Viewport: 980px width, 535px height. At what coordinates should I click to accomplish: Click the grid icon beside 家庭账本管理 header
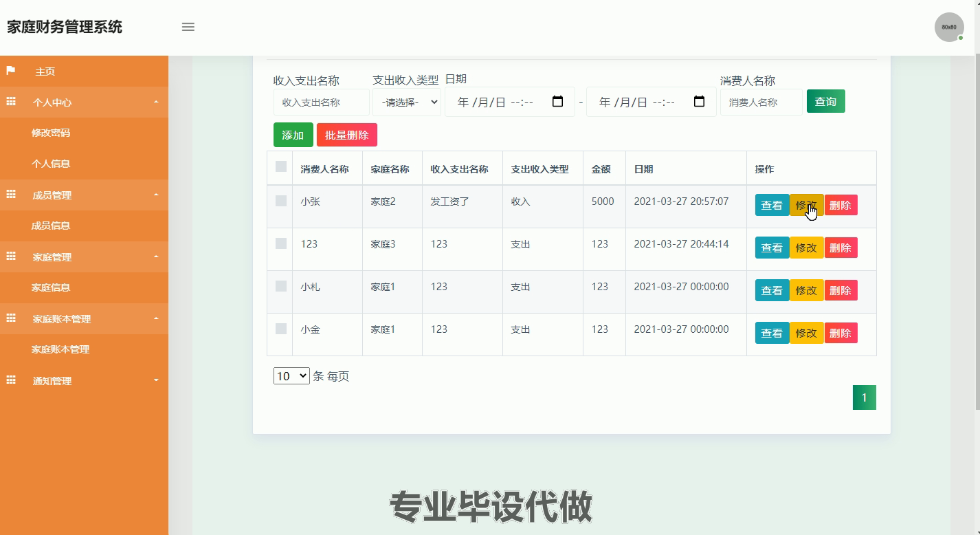(11, 318)
